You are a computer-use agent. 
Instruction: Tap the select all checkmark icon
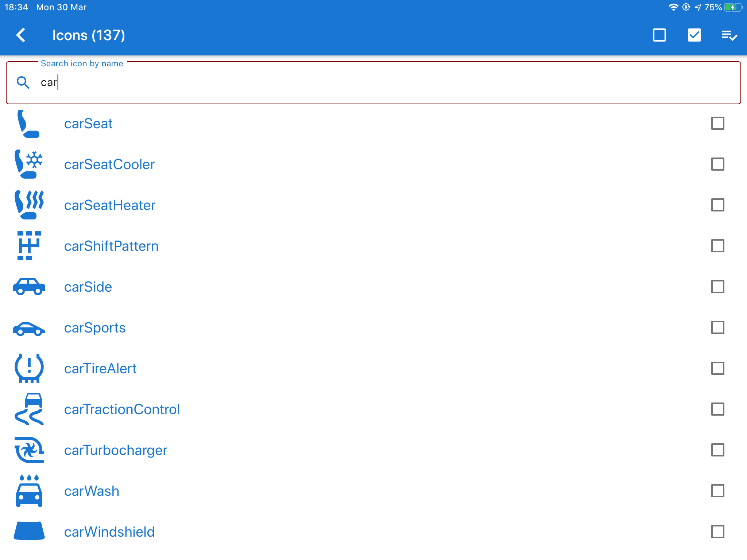[x=694, y=35]
